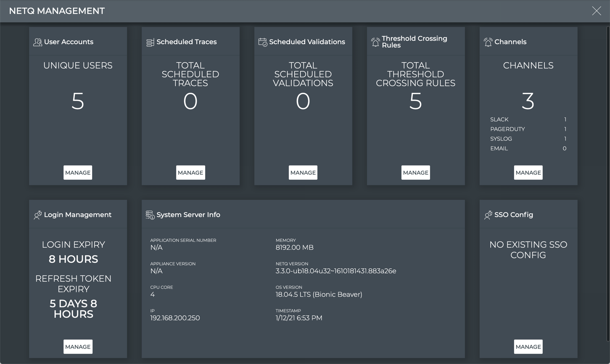This screenshot has width=610, height=364.
Task: Select the SYSLOG channel entry
Action: pyautogui.click(x=528, y=139)
